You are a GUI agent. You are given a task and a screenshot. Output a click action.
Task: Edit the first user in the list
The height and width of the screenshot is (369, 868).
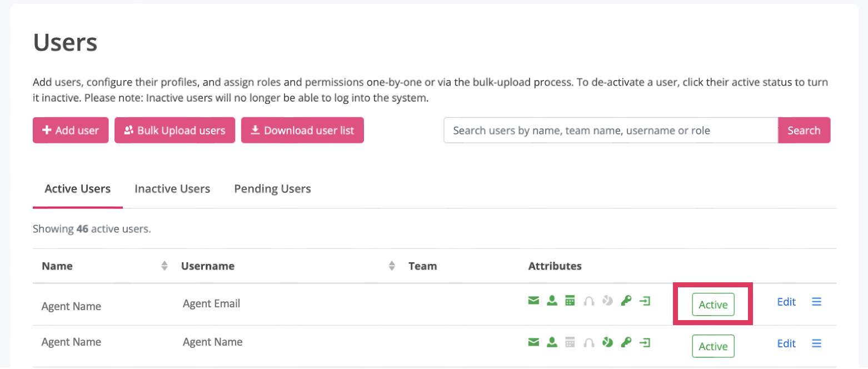click(786, 302)
